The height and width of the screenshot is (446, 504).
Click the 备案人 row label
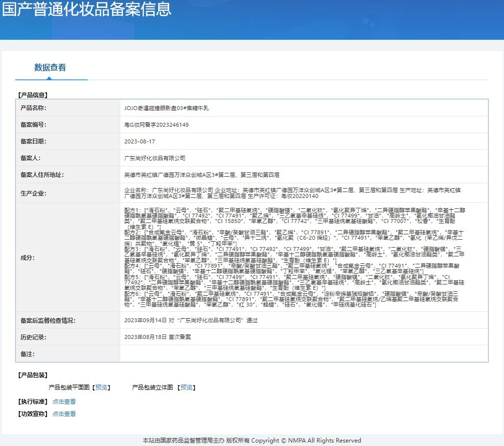pos(30,158)
